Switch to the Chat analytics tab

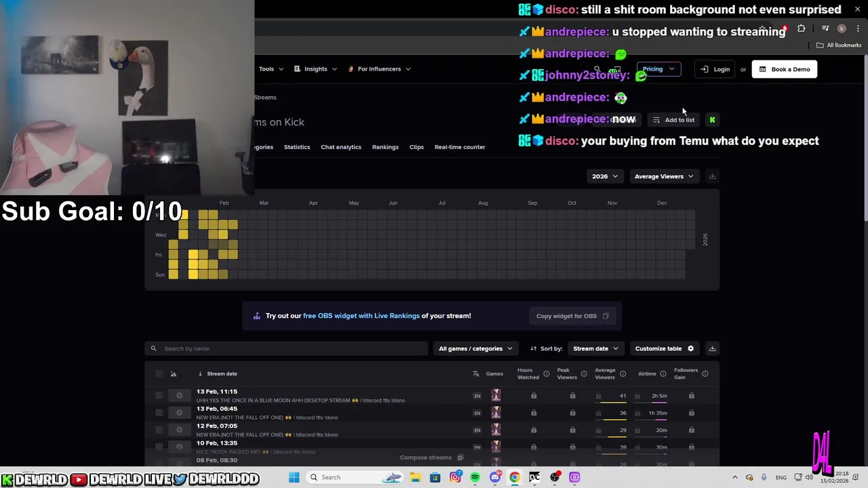point(341,147)
